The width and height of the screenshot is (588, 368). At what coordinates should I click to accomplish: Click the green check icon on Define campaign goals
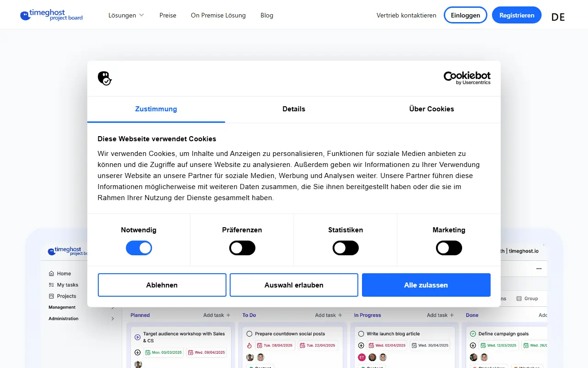[x=473, y=334]
